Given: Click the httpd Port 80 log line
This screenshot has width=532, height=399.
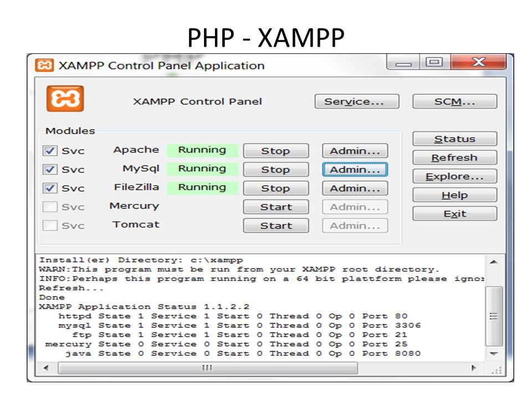Looking at the screenshot, I should click(233, 316).
